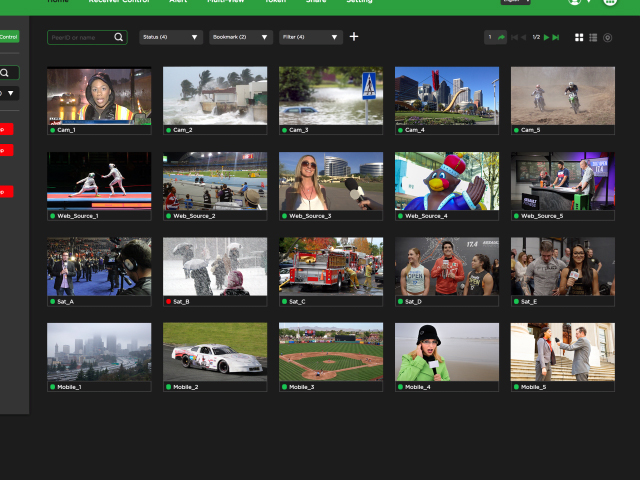Click the green status dot of Web_Source_3
The height and width of the screenshot is (480, 640).
[x=284, y=216]
